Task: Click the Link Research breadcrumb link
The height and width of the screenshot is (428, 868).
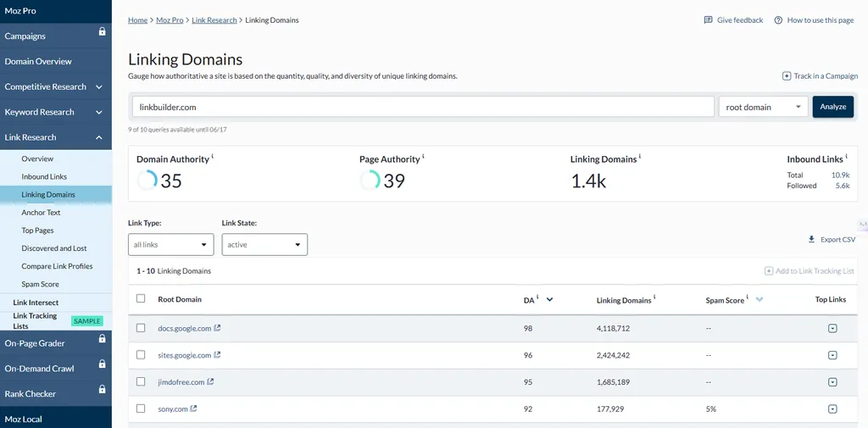Action: [x=214, y=20]
